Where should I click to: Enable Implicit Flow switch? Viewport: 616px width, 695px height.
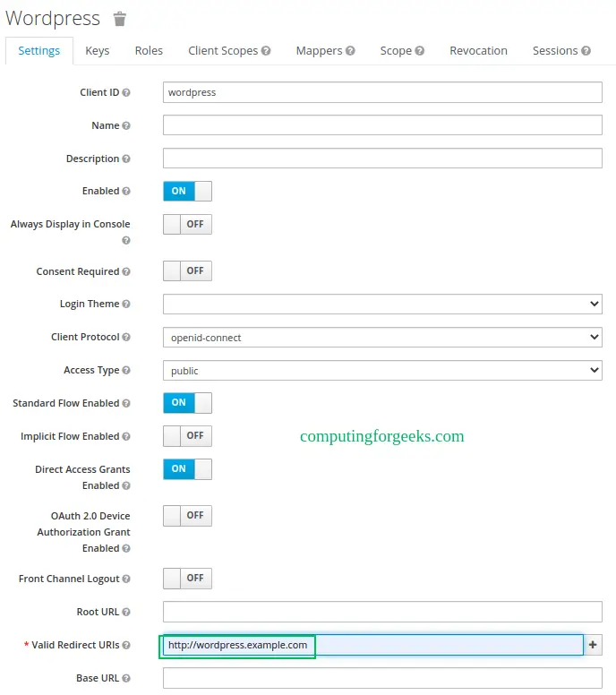coord(187,436)
